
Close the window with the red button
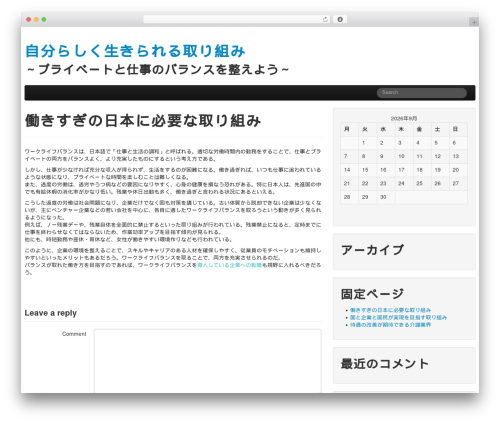point(29,20)
